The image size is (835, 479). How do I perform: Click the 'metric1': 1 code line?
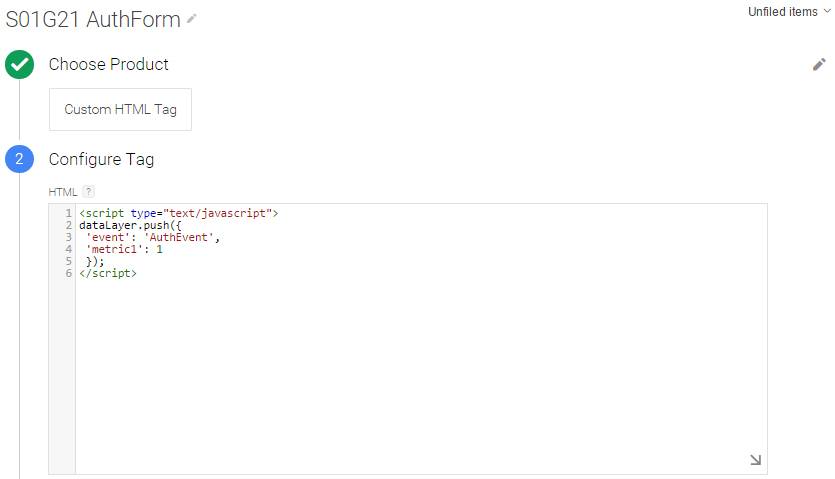tap(124, 249)
